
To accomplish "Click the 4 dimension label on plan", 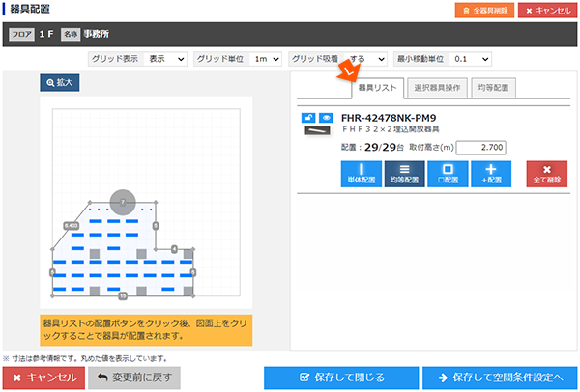I will click(x=174, y=249).
